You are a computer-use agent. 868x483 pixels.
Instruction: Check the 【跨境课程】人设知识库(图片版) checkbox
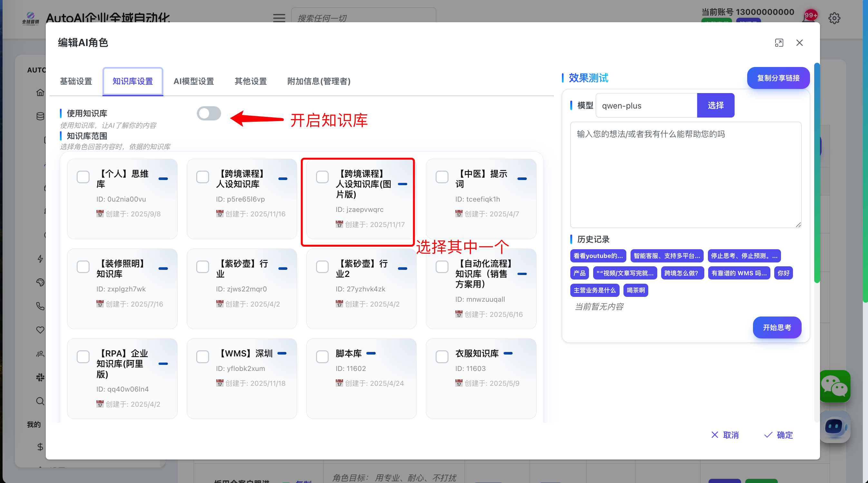pyautogui.click(x=322, y=177)
